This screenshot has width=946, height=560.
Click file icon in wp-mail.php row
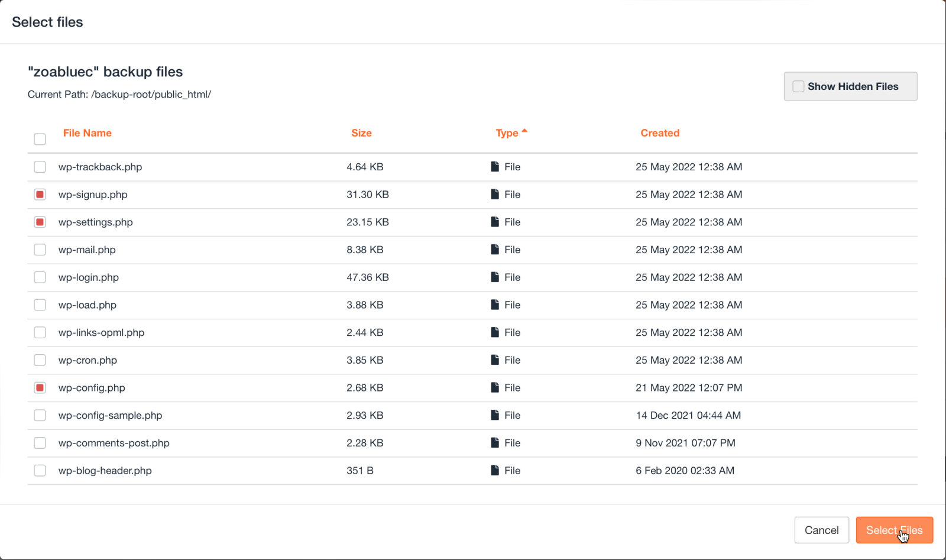495,250
